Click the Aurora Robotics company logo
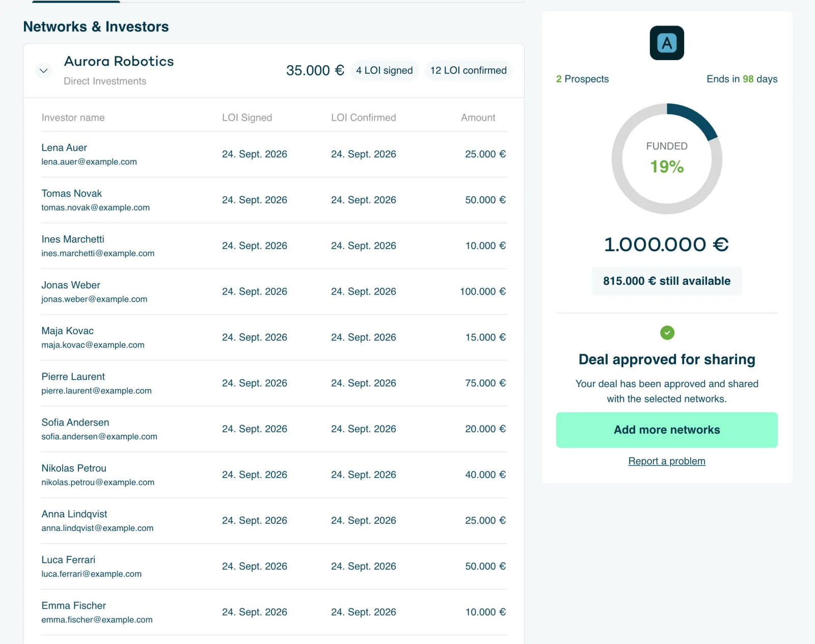This screenshot has height=644, width=815. click(667, 43)
